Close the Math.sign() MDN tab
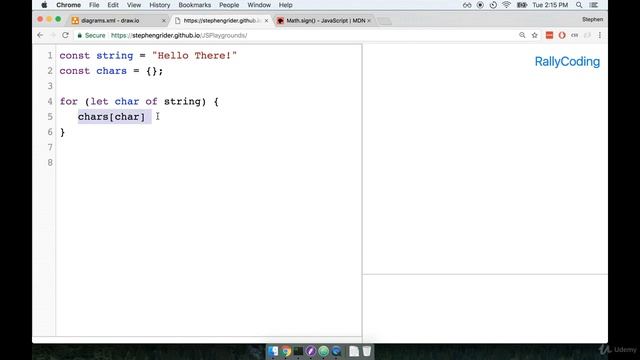 (x=369, y=20)
